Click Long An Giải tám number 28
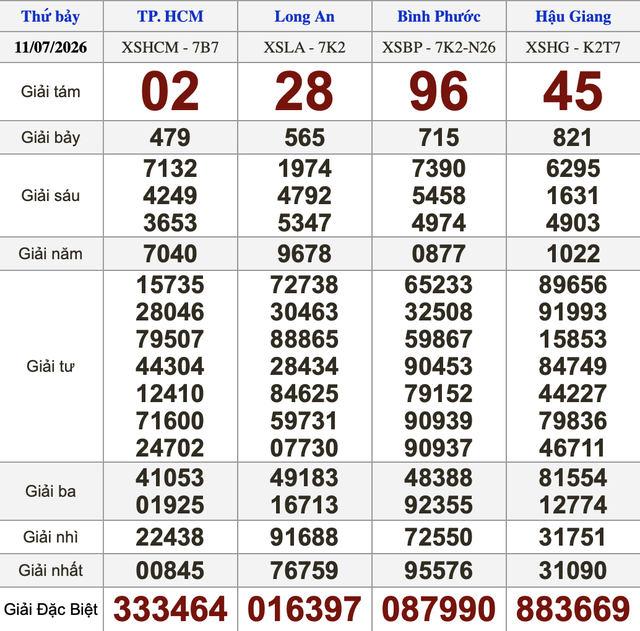Viewport: 640px width, 631px height. [304, 91]
